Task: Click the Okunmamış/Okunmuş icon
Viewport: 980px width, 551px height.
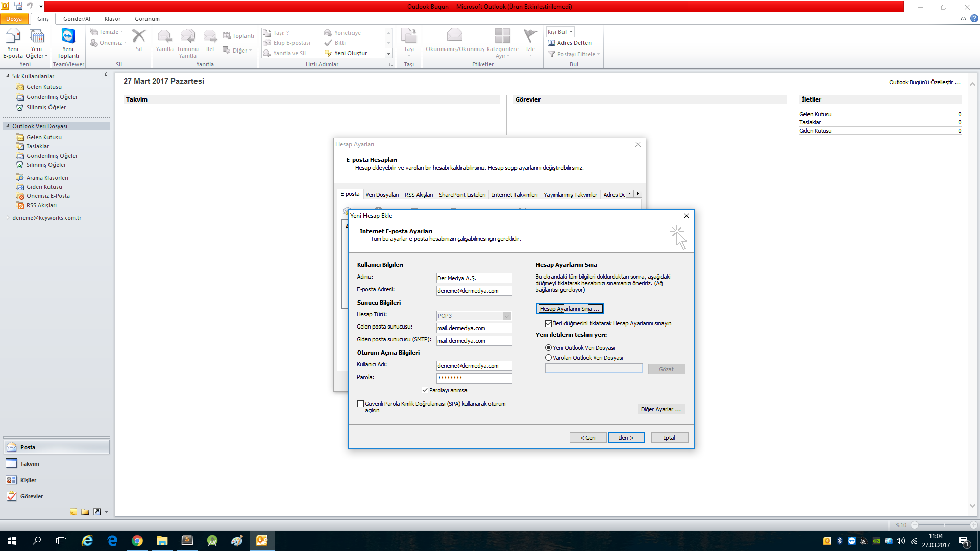Action: (x=454, y=36)
